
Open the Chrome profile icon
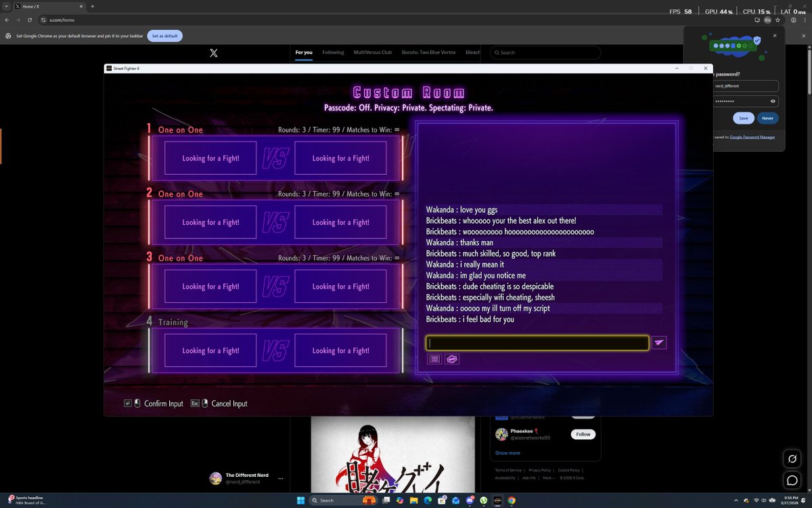pyautogui.click(x=793, y=20)
